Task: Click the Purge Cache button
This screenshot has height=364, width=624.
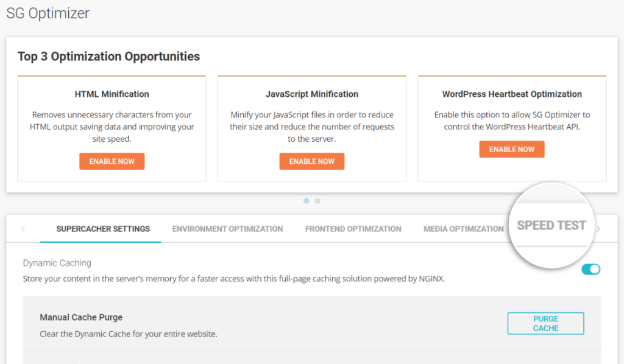Action: pyautogui.click(x=545, y=323)
